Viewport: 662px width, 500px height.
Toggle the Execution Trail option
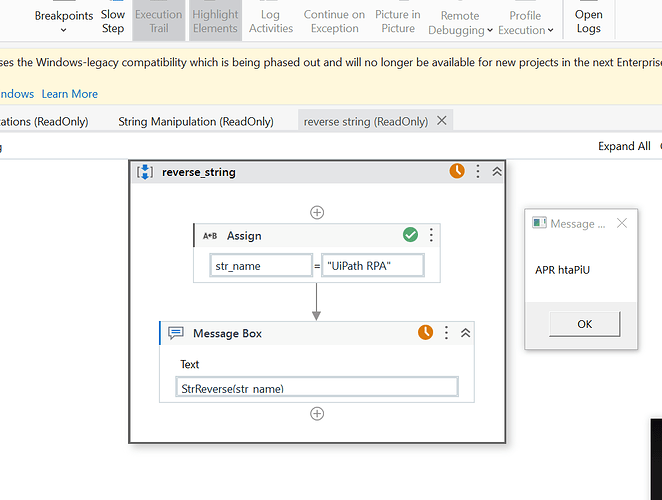159,21
